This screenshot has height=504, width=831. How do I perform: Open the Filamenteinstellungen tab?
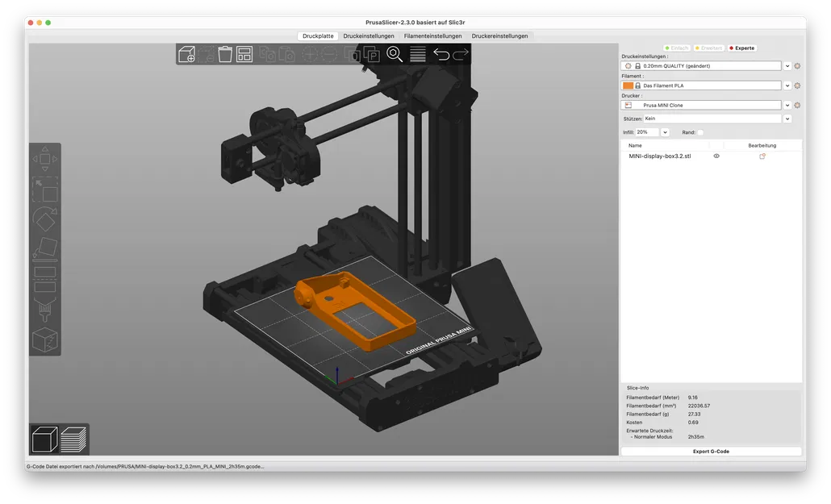[432, 36]
